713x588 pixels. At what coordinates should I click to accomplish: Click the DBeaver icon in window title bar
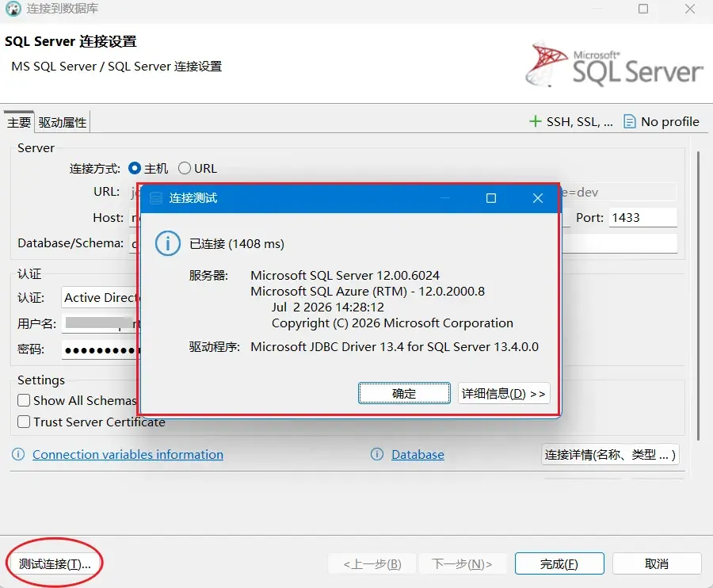[x=13, y=9]
